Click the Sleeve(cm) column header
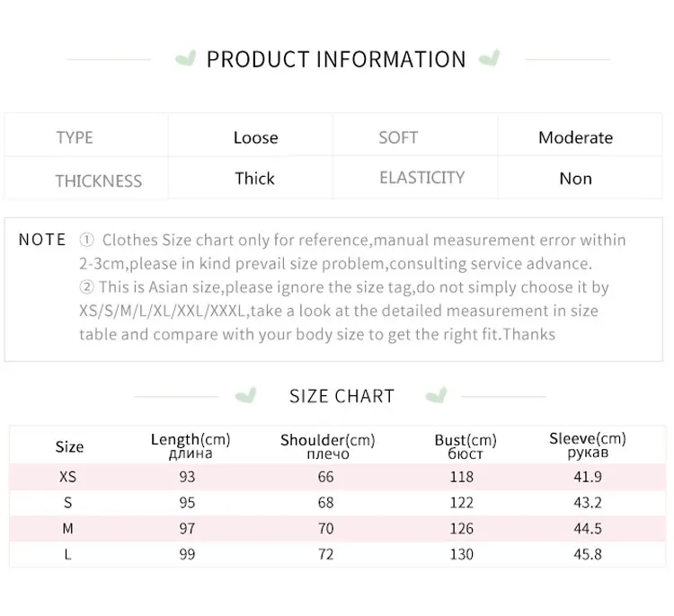Viewport: 674px width, 616px height. [x=587, y=445]
